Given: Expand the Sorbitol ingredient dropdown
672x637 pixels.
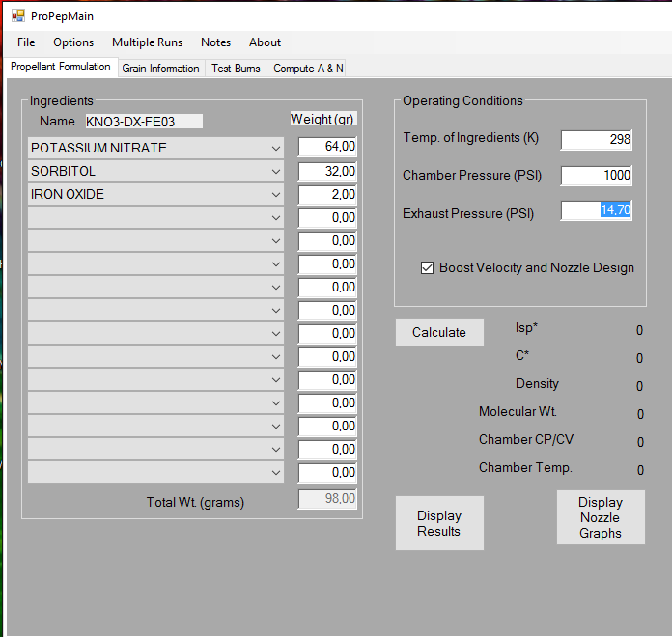Looking at the screenshot, I should [x=276, y=172].
